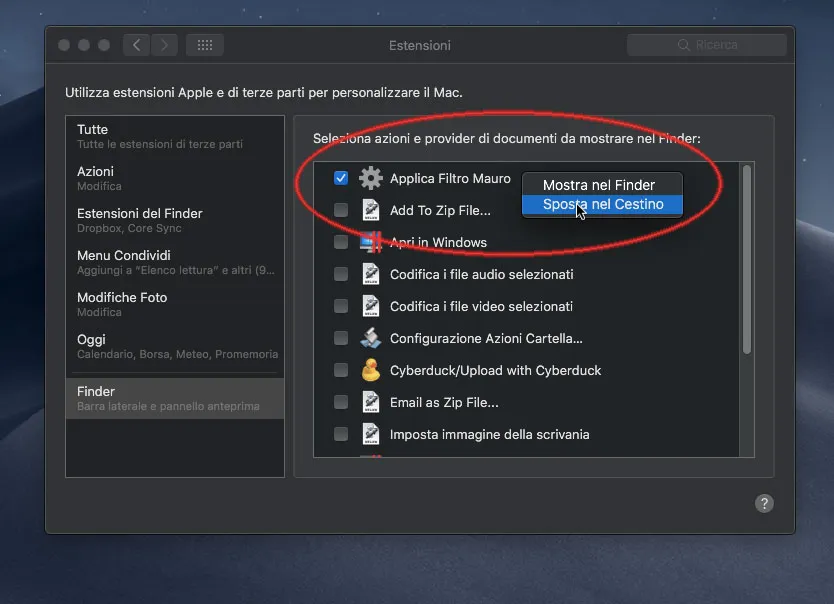Screen dimensions: 834x604
Task: Click the Add To Zip File extension icon
Action: [x=371, y=210]
